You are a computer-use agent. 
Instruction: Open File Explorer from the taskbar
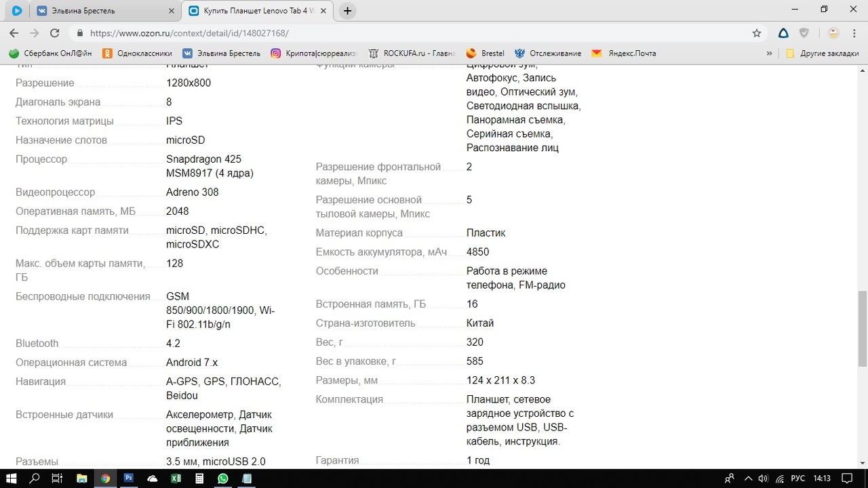point(81,479)
